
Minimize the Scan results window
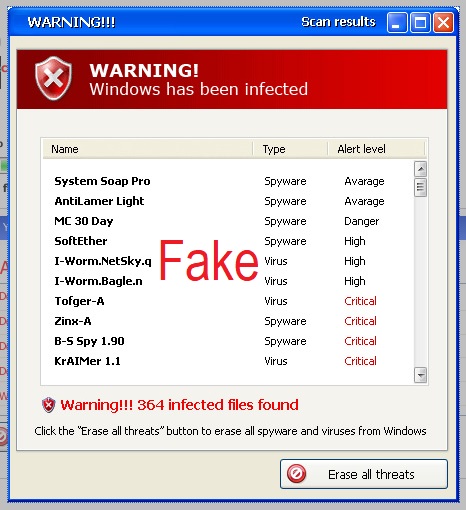pos(397,23)
